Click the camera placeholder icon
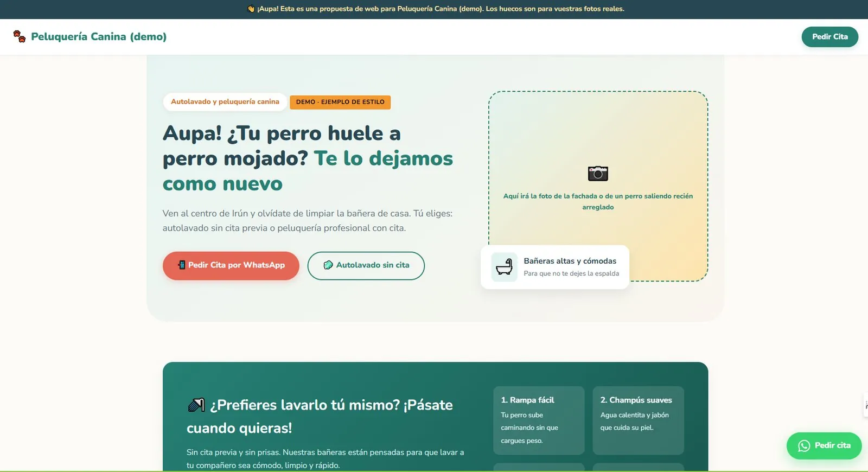 tap(598, 174)
